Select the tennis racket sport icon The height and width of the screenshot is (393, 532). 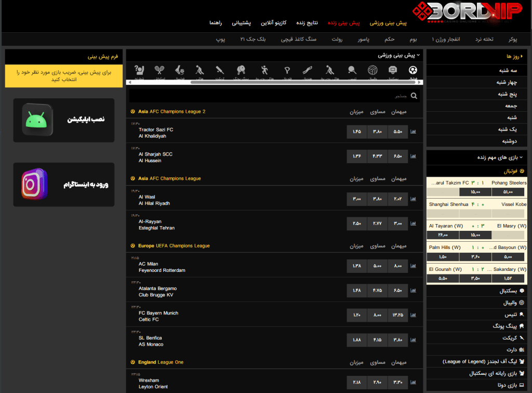(x=352, y=70)
